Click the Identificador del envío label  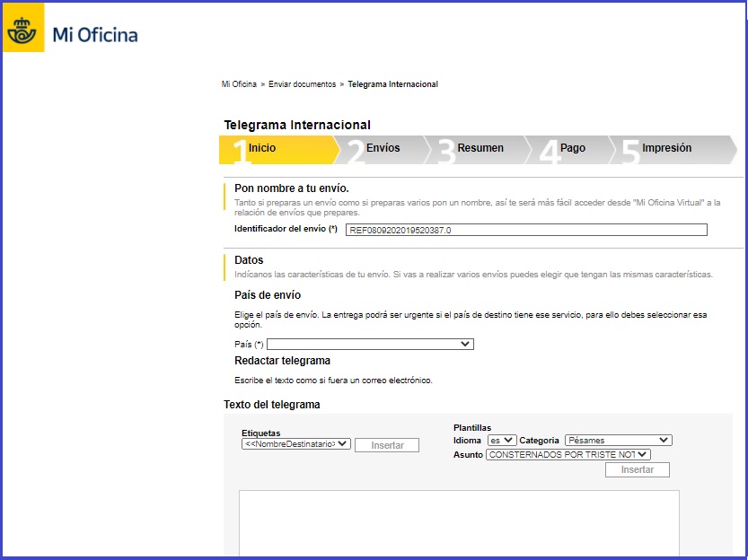286,230
